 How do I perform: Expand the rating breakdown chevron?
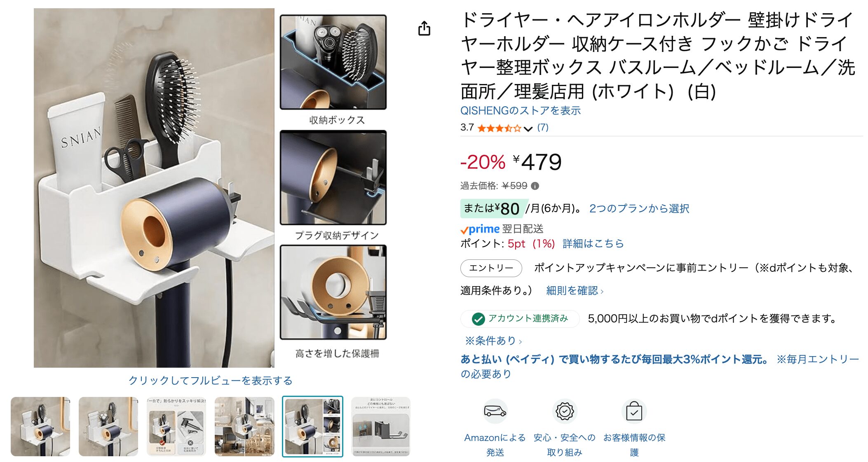click(528, 129)
